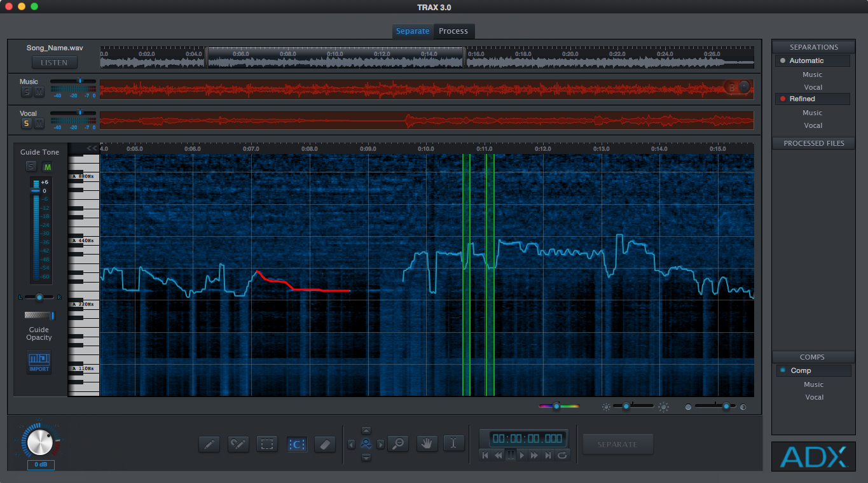Click the A 220Hz piano key
The image size is (868, 483).
click(x=83, y=304)
